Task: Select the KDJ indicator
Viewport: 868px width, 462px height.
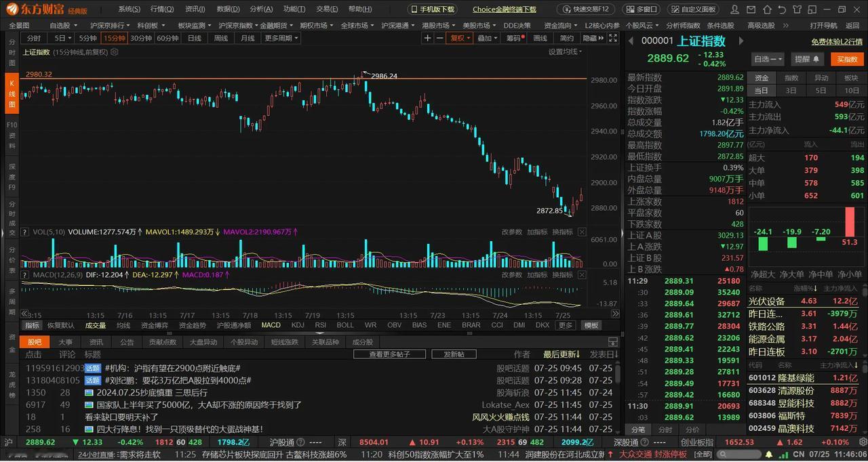Action: pyautogui.click(x=298, y=325)
